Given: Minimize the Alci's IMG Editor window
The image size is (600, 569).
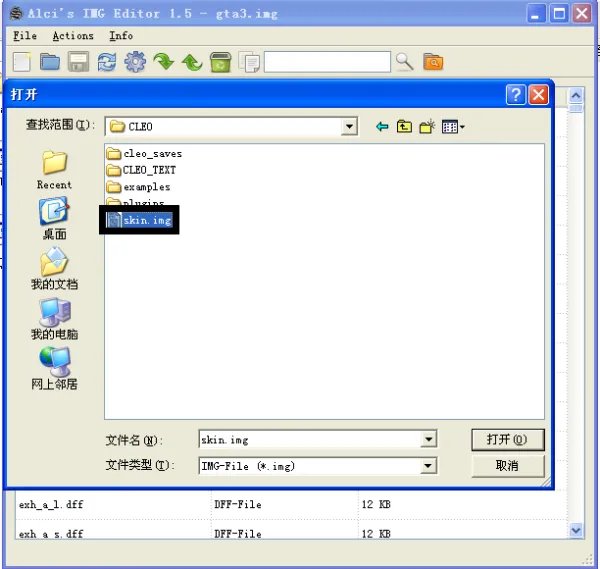Looking at the screenshot, I should (x=536, y=14).
